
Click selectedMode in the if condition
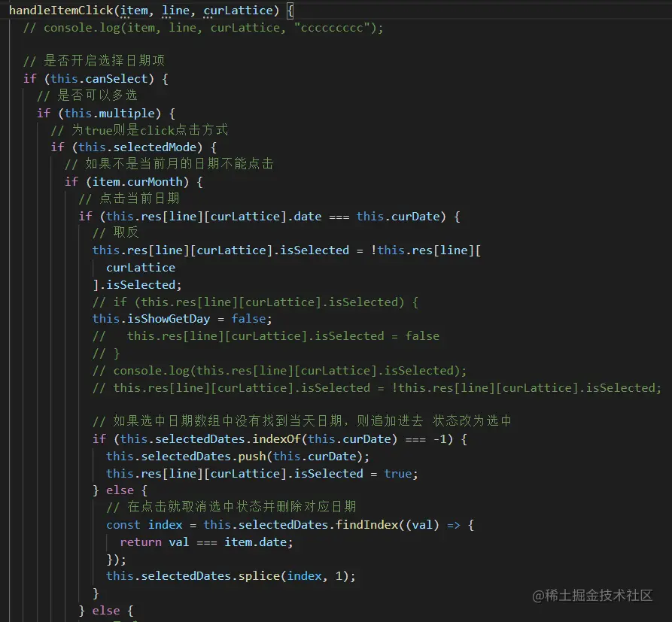(155, 147)
